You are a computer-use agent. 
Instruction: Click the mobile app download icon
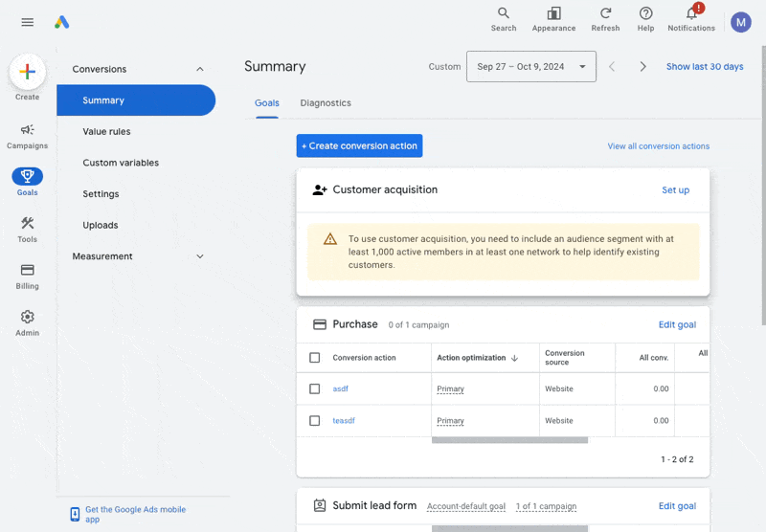[x=75, y=514]
